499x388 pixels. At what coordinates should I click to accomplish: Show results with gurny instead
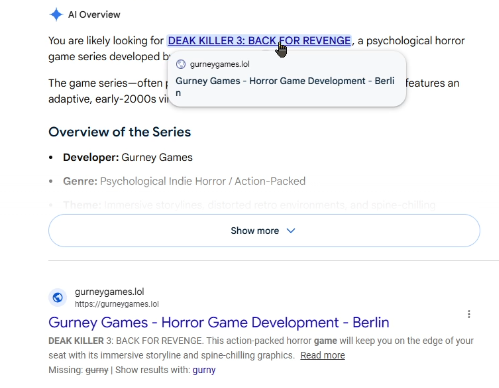[x=204, y=370]
